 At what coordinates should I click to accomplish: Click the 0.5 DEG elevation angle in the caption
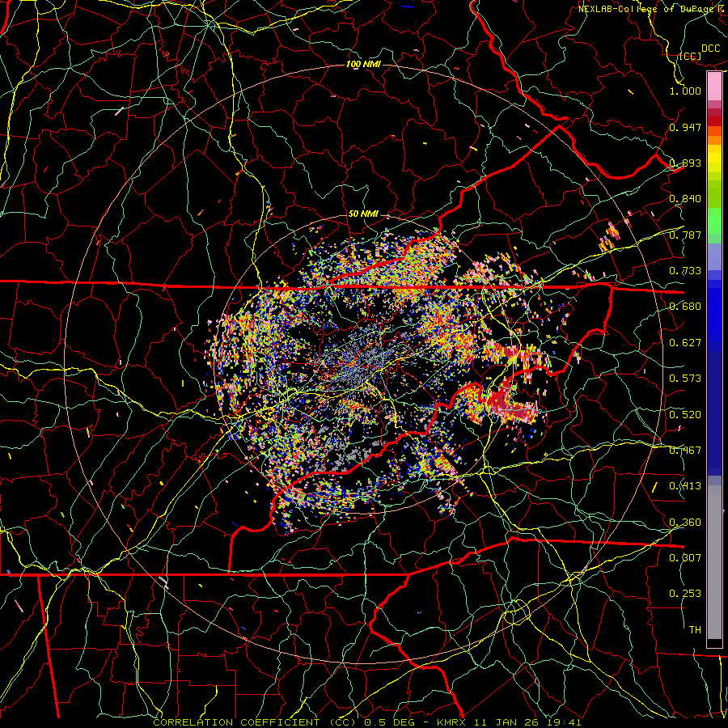coord(388,722)
